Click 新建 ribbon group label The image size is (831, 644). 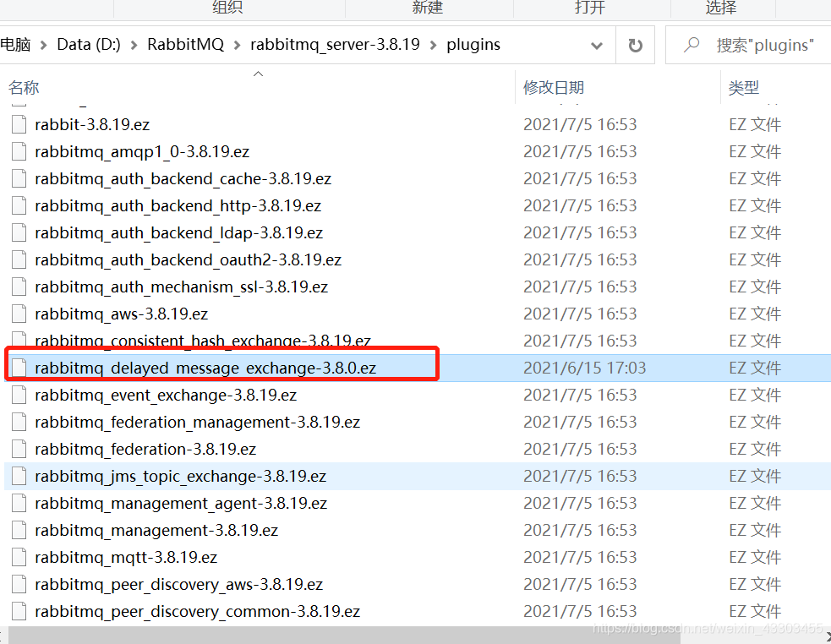pos(427,7)
